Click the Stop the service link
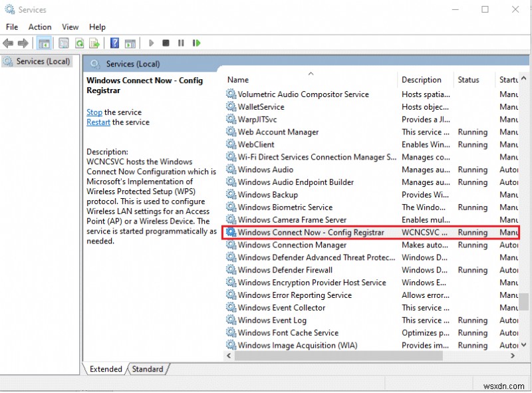Image resolution: width=532 pixels, height=393 pixels. 94,112
